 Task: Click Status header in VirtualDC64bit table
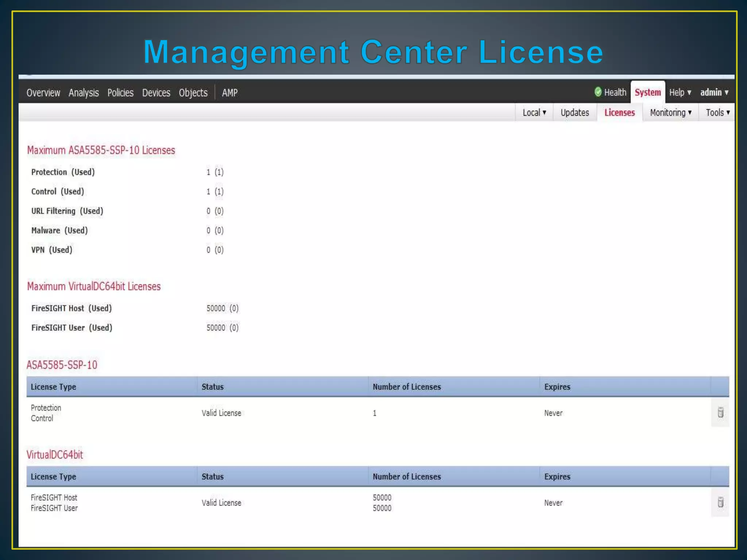pyautogui.click(x=213, y=477)
